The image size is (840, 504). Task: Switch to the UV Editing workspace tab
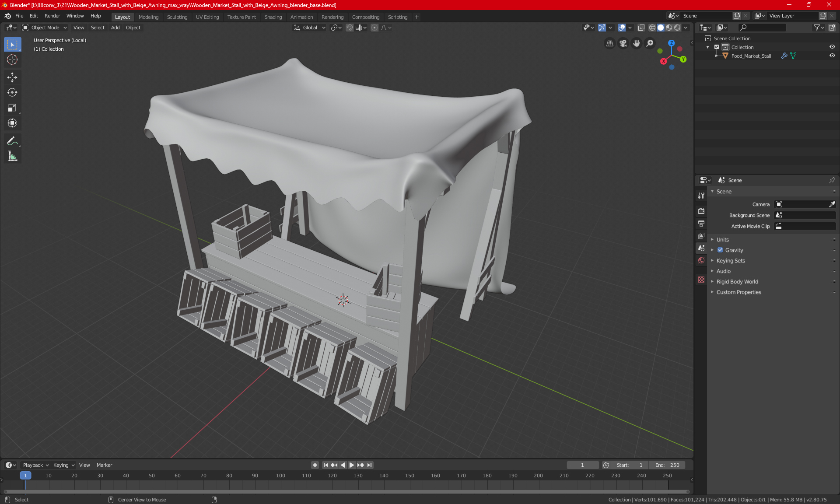(207, 17)
